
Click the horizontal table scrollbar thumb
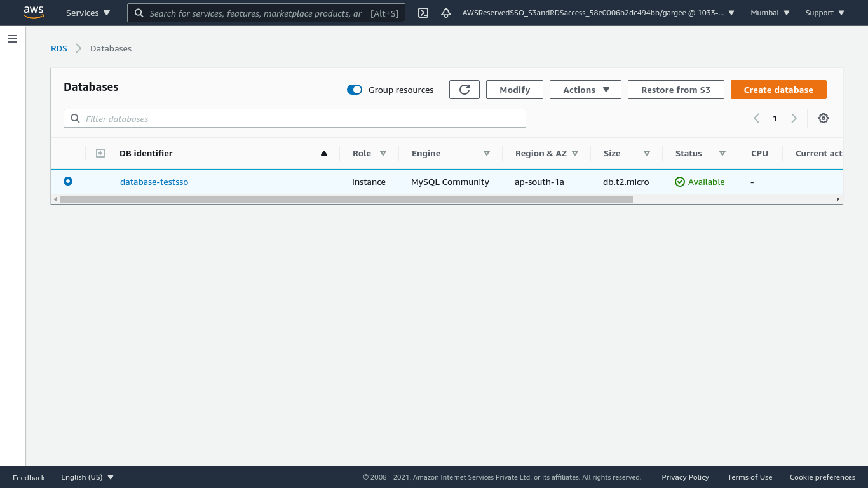[346, 199]
